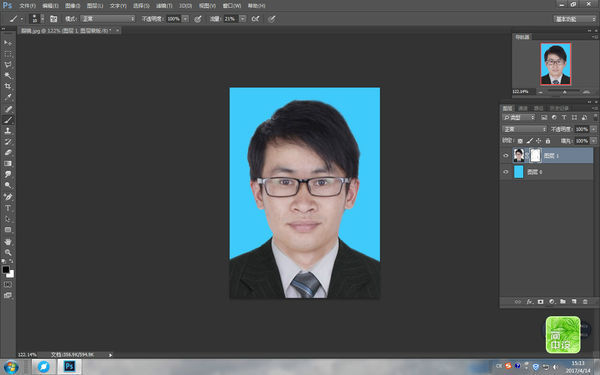Select the Crop tool
600x375 pixels.
pos(8,86)
